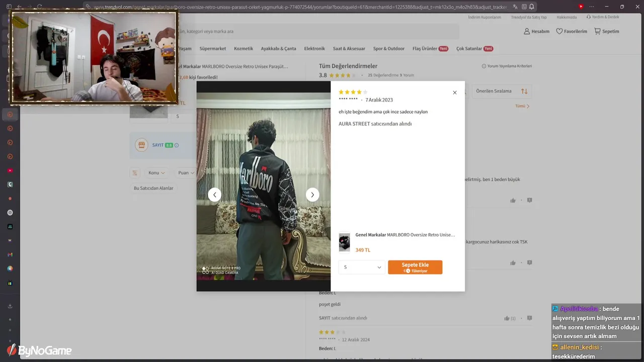Click the 349 TL price in popup
Screen dimensions: 644x362
tap(363, 250)
